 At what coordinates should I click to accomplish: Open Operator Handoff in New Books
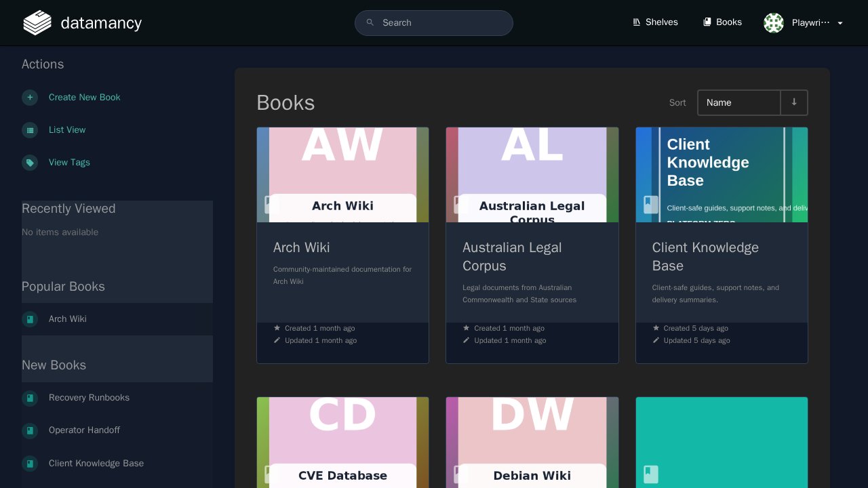(x=84, y=430)
